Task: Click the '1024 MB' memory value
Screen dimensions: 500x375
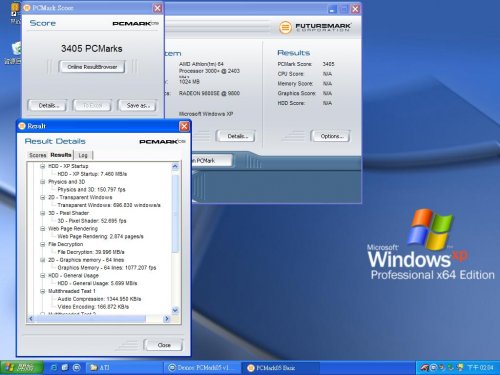Action: (189, 82)
